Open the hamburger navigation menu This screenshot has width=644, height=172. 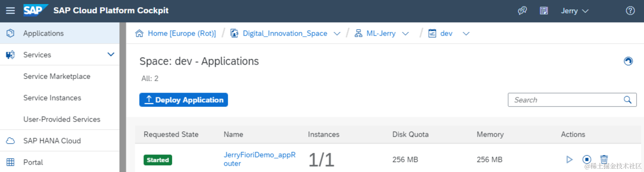click(x=10, y=11)
